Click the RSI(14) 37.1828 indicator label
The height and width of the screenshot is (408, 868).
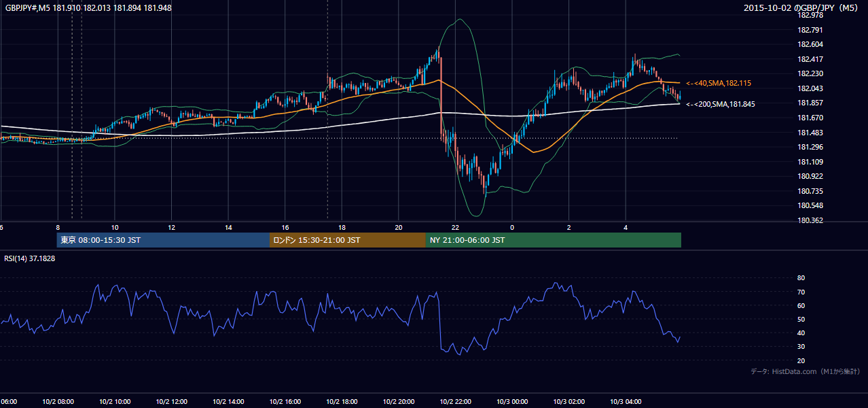[30, 258]
